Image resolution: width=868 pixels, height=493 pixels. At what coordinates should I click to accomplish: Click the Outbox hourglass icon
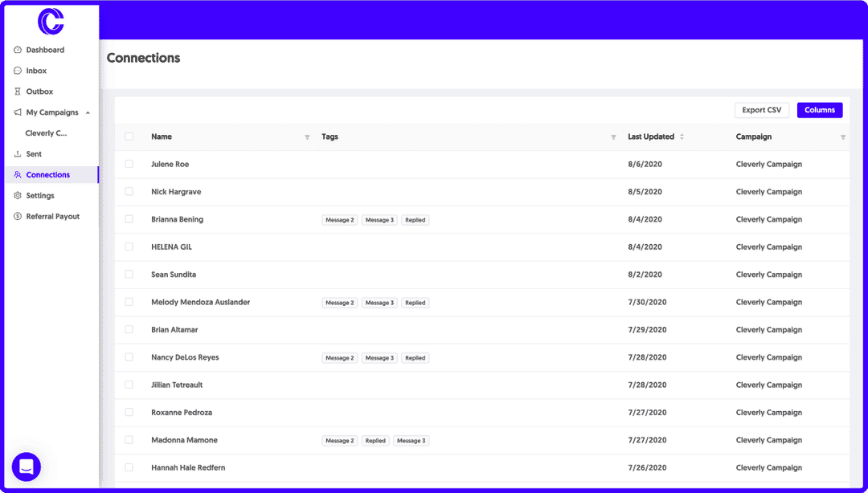18,92
